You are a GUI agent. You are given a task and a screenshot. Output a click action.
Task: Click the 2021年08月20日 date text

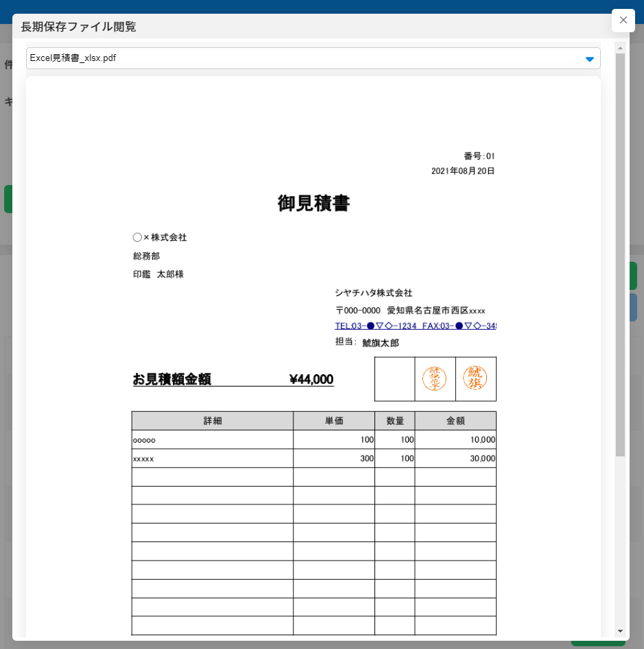[x=462, y=171]
